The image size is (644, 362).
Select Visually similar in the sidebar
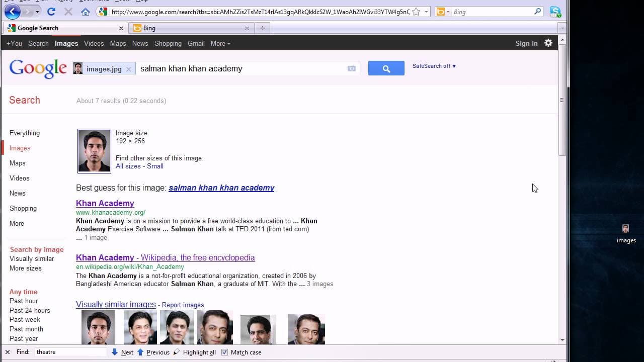32,258
